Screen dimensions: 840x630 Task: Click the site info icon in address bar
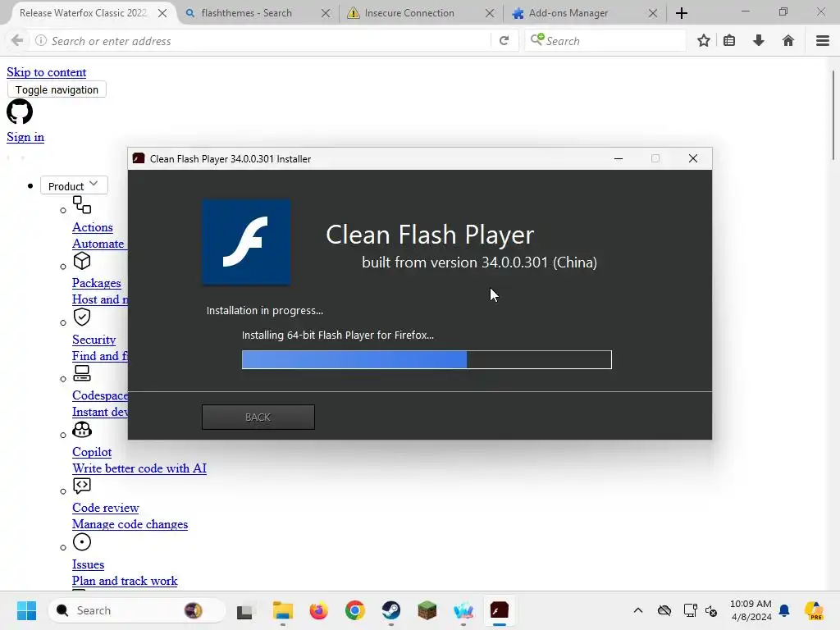tap(41, 41)
